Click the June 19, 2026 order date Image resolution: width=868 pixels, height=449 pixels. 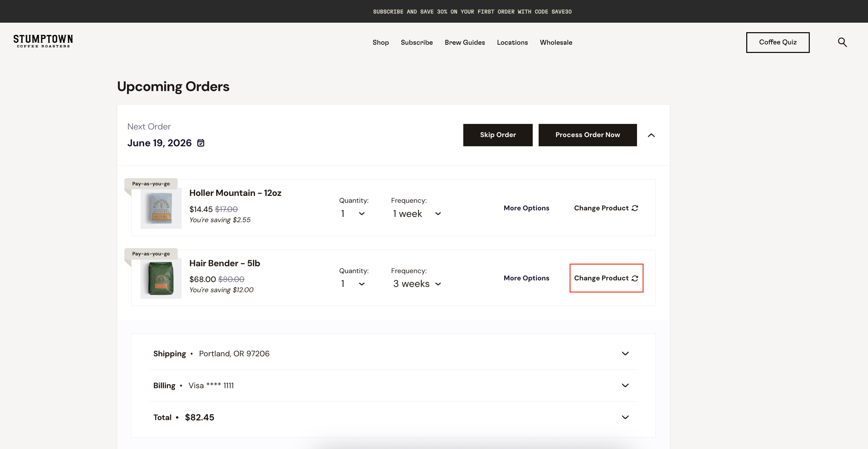tap(159, 143)
